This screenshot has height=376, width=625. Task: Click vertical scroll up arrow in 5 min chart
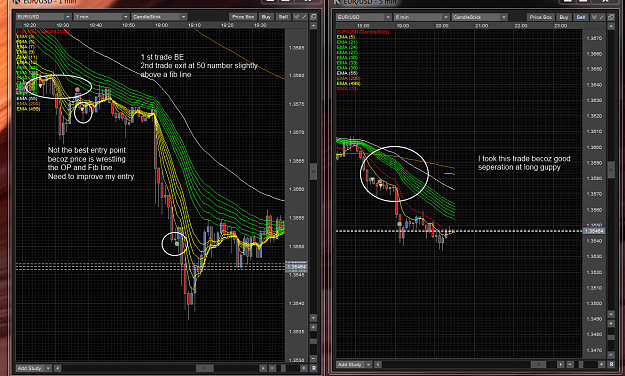611,26
